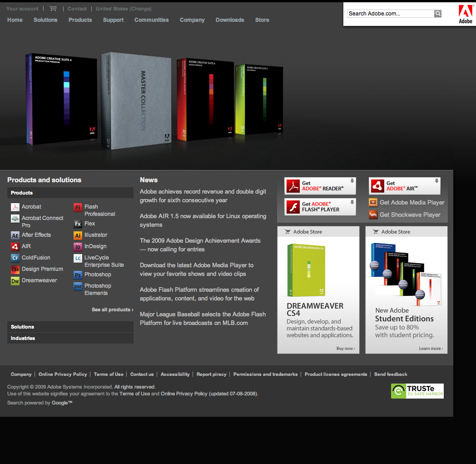Image resolution: width=476 pixels, height=464 pixels.
Task: Click the Master Collection box image
Action: (135, 101)
